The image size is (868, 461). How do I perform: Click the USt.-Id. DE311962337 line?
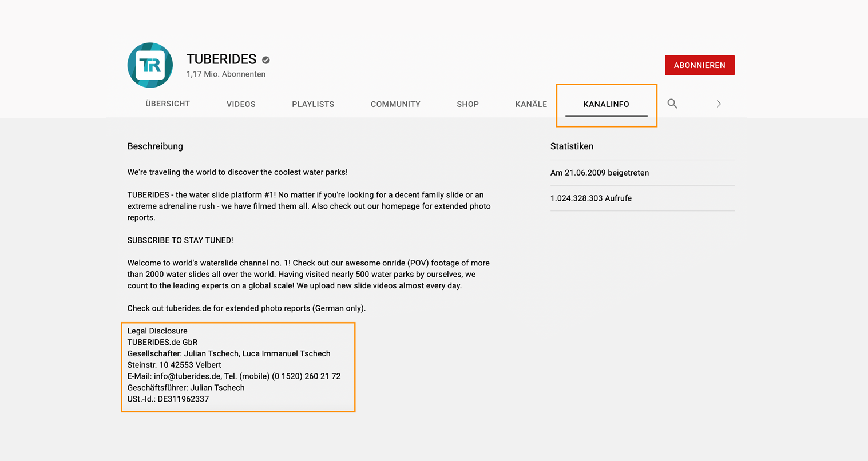point(168,399)
